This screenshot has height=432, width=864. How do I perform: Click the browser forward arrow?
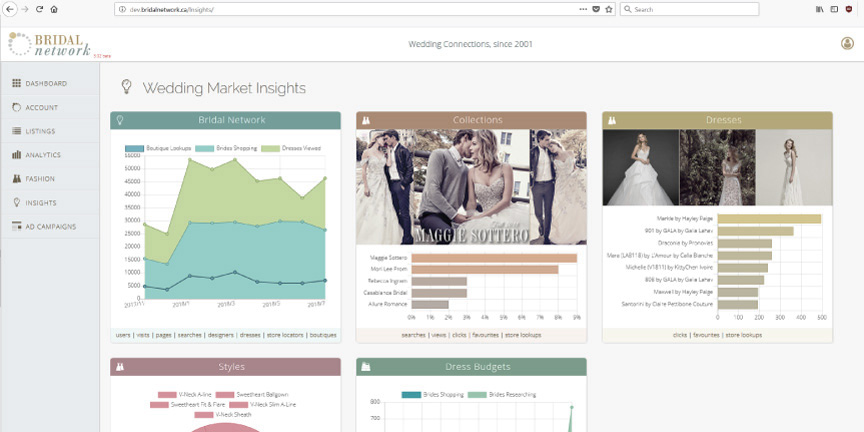[x=25, y=9]
